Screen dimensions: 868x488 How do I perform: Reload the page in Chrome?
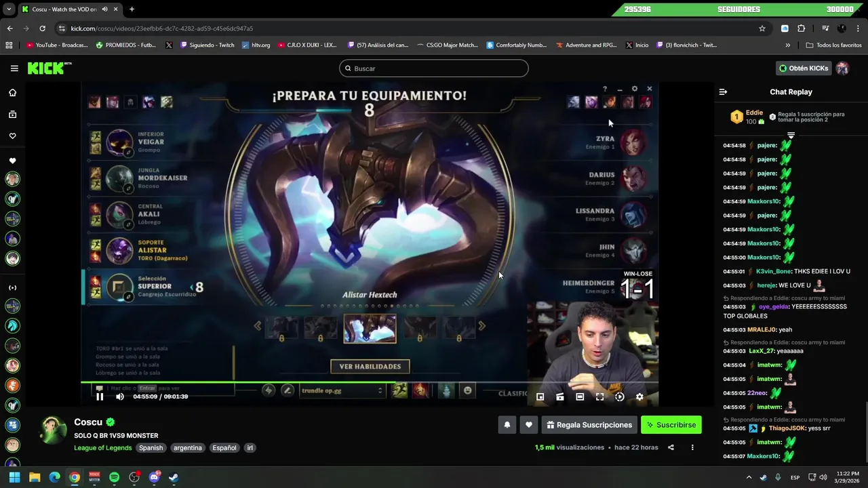[x=42, y=28]
